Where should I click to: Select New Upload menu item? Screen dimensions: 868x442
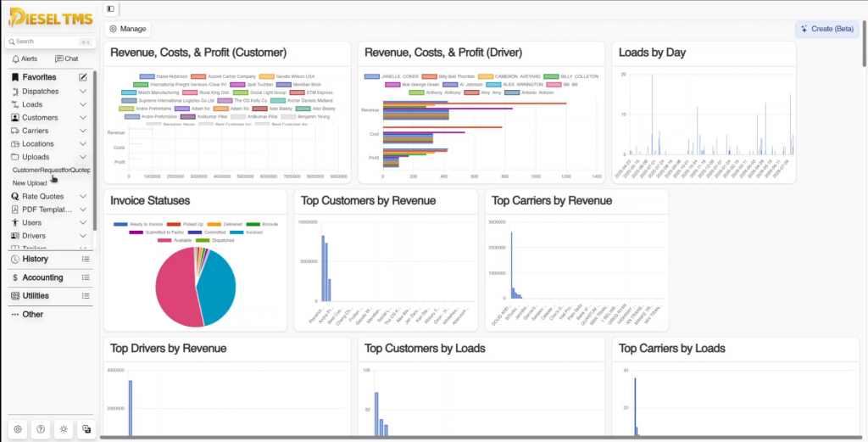30,182
